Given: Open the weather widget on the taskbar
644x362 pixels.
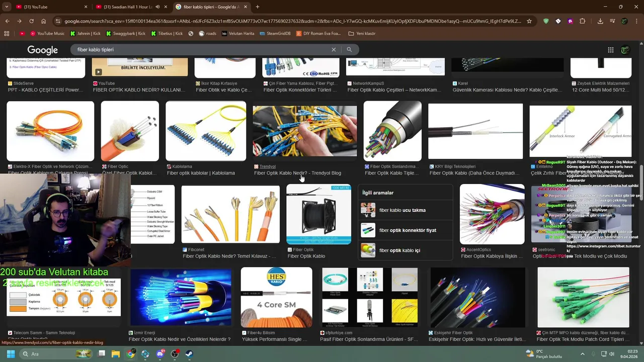Looking at the screenshot, I should click(543, 354).
